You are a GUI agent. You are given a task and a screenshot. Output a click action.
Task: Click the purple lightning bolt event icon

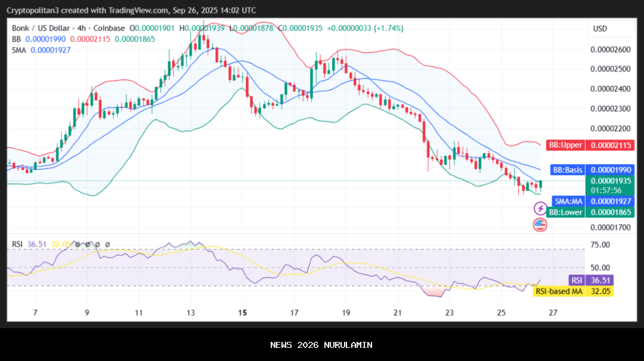point(540,208)
